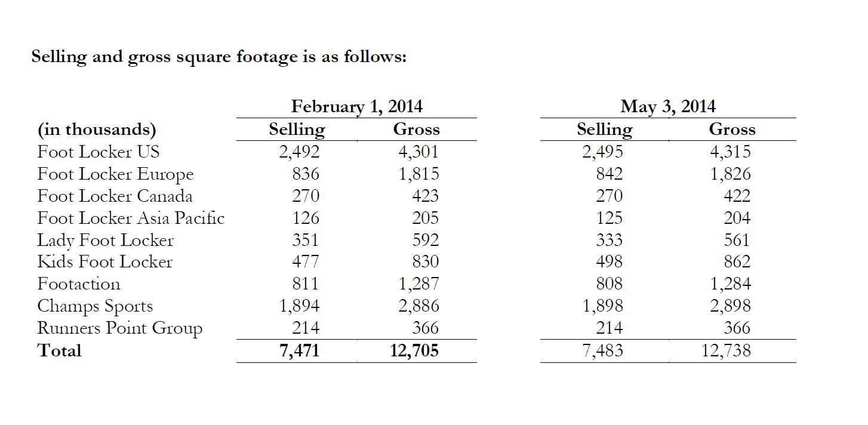868x425 pixels.
Task: Click the February 1, 2014 column header
Action: click(356, 107)
